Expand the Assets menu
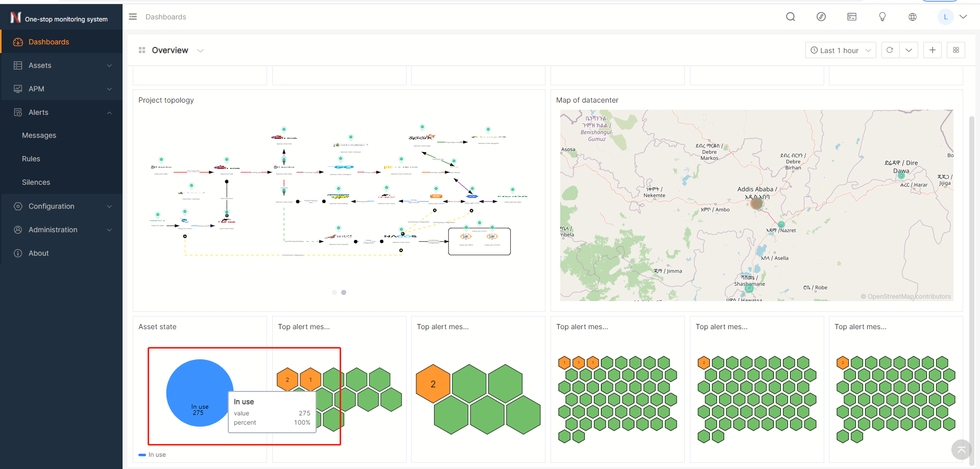980x469 pixels. click(x=61, y=65)
